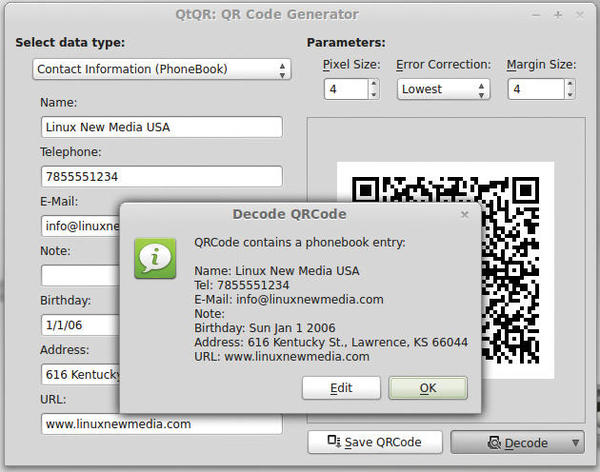Click the Pixel Size number field
The width and height of the screenshot is (600, 472).
pos(345,89)
